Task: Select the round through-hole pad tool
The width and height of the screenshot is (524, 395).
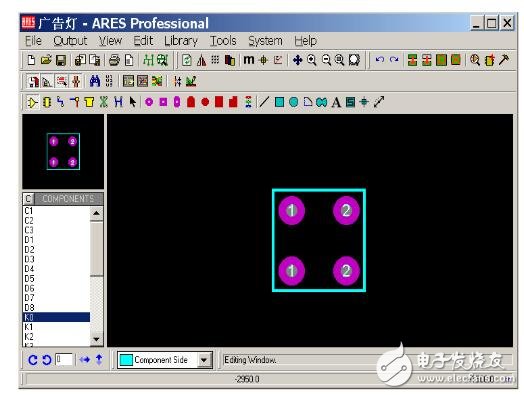Action: click(x=149, y=102)
